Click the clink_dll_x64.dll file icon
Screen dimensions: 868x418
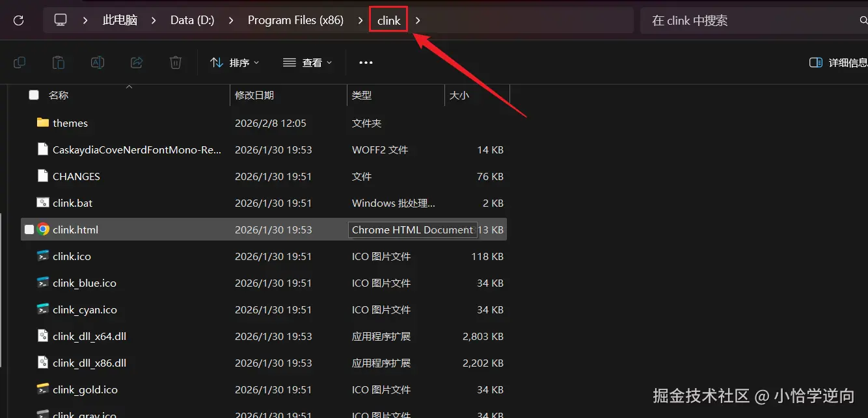tap(43, 336)
